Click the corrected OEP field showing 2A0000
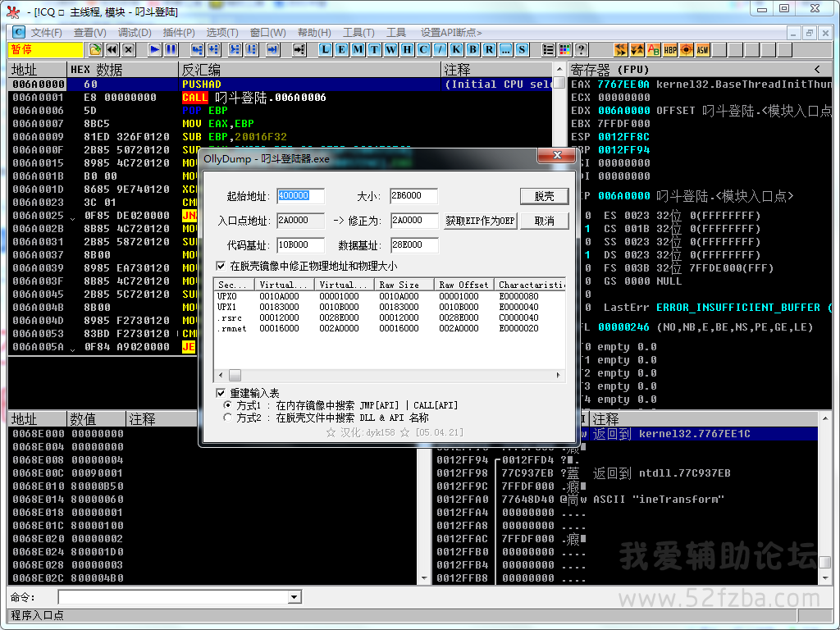This screenshot has height=630, width=840. coord(413,221)
